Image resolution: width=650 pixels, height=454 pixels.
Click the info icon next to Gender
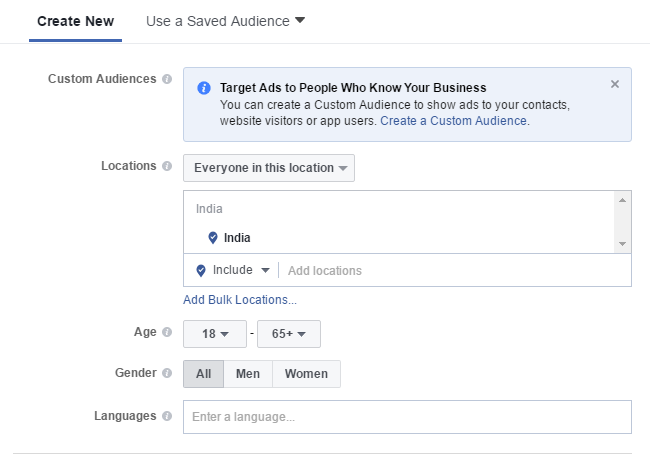[167, 373]
